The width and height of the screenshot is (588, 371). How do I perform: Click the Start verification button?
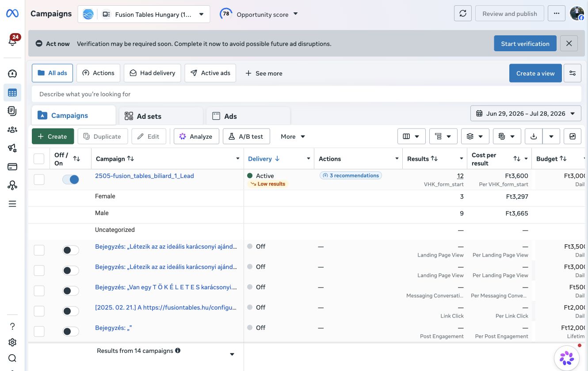pyautogui.click(x=525, y=44)
